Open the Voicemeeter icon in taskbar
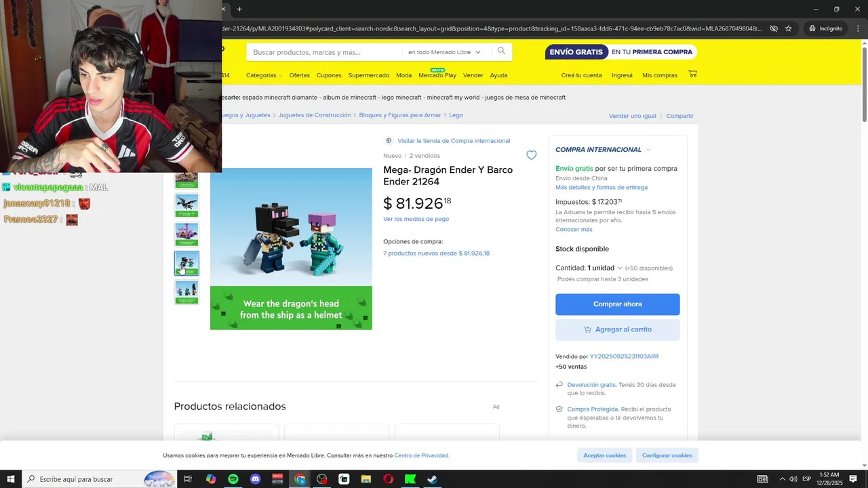The width and height of the screenshot is (868, 488). pos(277,479)
